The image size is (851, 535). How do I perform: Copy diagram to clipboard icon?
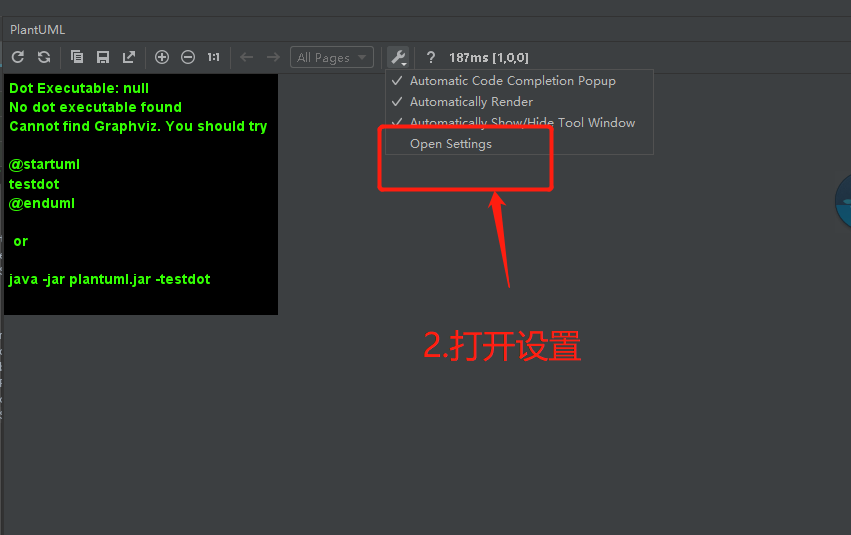click(x=77, y=57)
